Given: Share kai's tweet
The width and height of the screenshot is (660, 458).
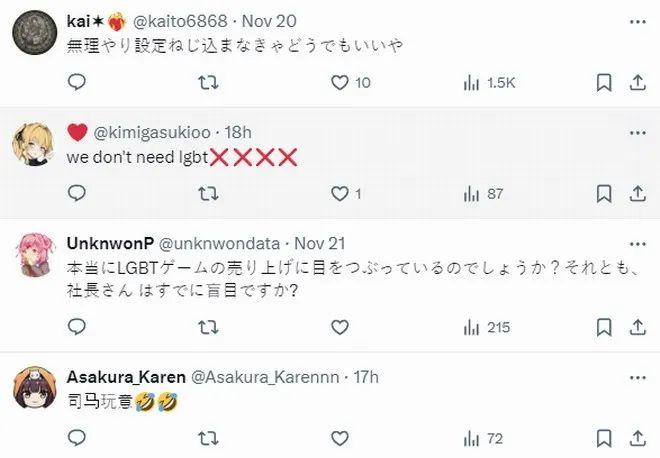Looking at the screenshot, I should point(636,83).
